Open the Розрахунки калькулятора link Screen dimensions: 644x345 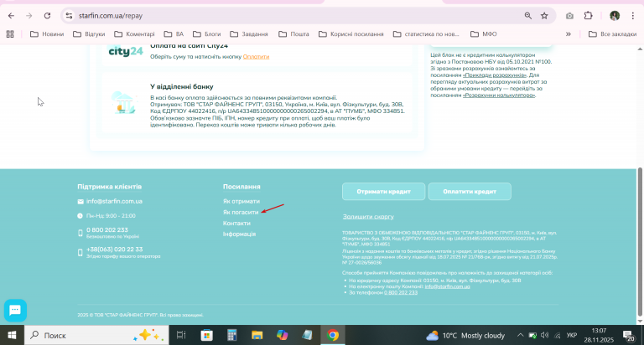tap(499, 95)
